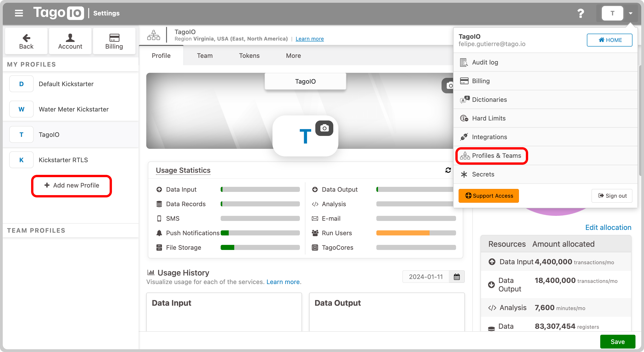
Task: Switch to the Profile tab
Action: (x=161, y=56)
